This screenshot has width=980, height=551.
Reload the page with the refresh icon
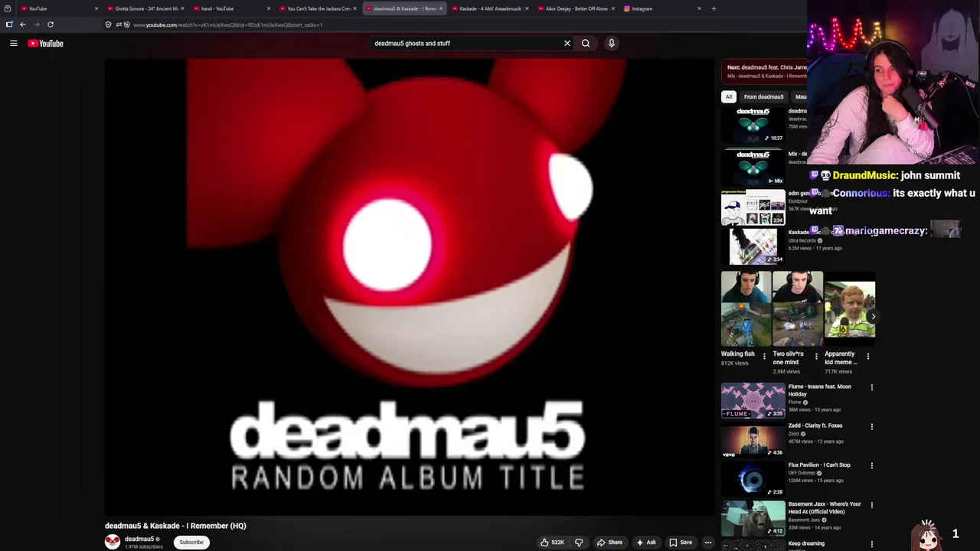51,24
